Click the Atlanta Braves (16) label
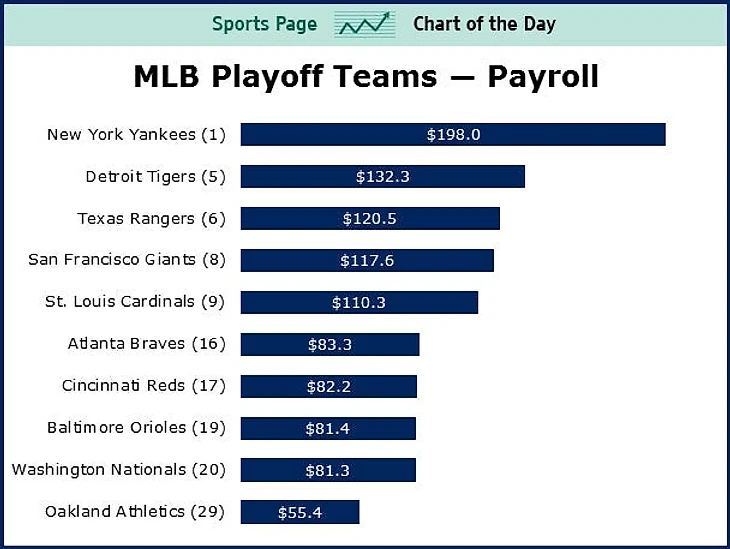Screen dimensions: 730x549 coord(147,344)
